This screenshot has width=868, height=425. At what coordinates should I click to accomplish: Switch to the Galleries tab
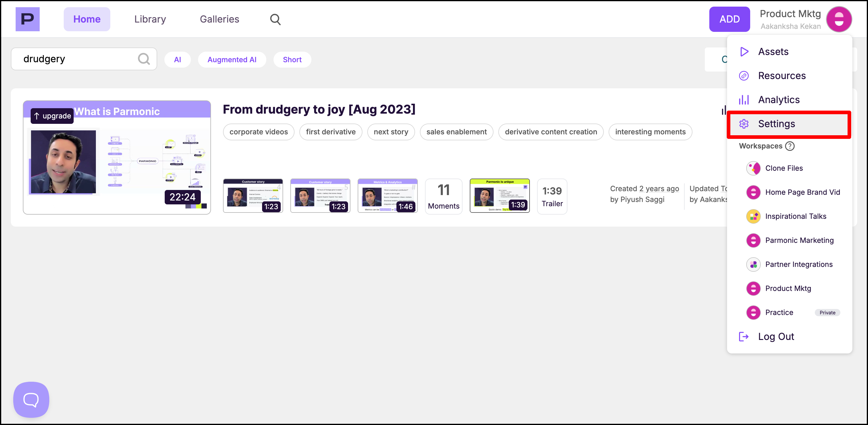(x=219, y=19)
